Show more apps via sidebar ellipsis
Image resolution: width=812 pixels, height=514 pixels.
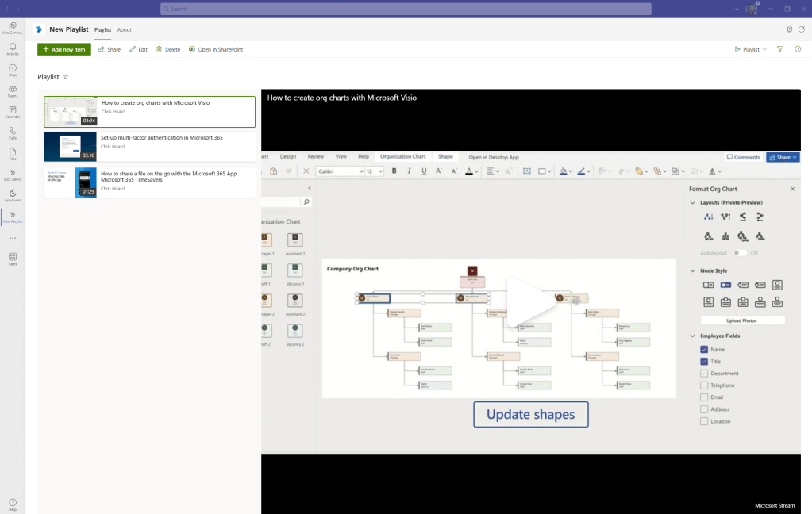tap(12, 238)
